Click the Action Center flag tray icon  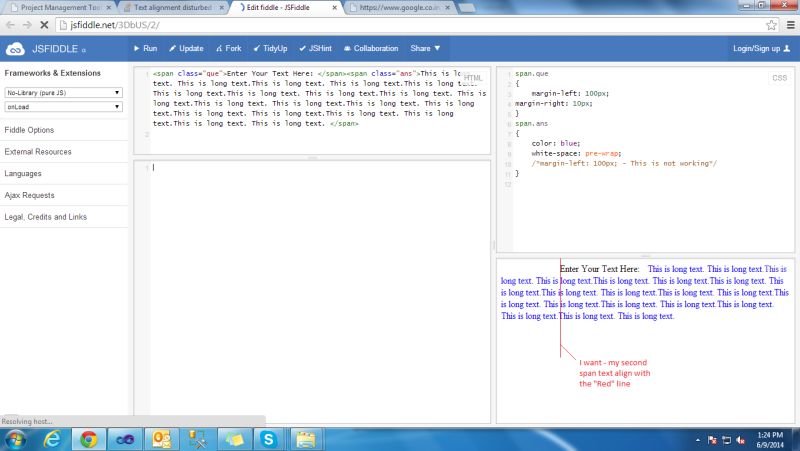pyautogui.click(x=712, y=440)
